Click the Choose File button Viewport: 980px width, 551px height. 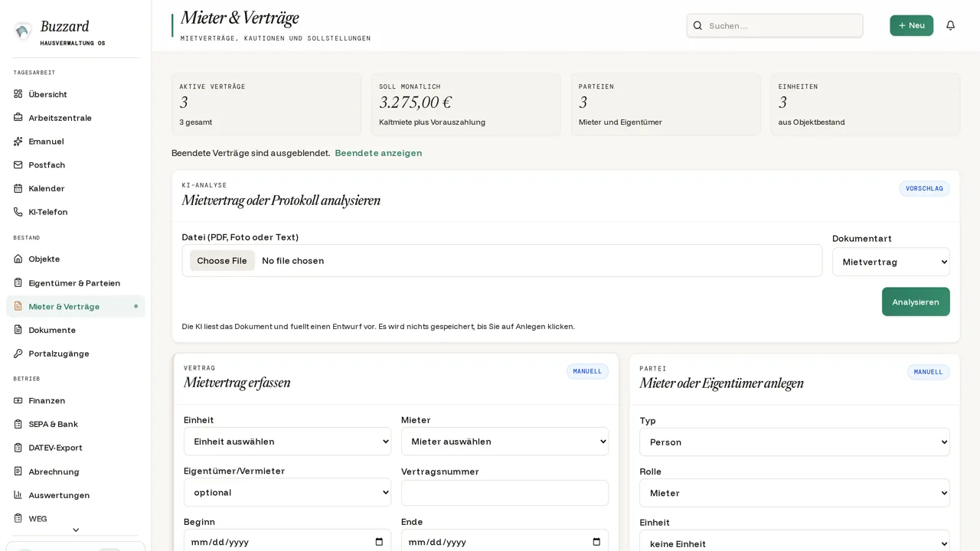point(222,260)
